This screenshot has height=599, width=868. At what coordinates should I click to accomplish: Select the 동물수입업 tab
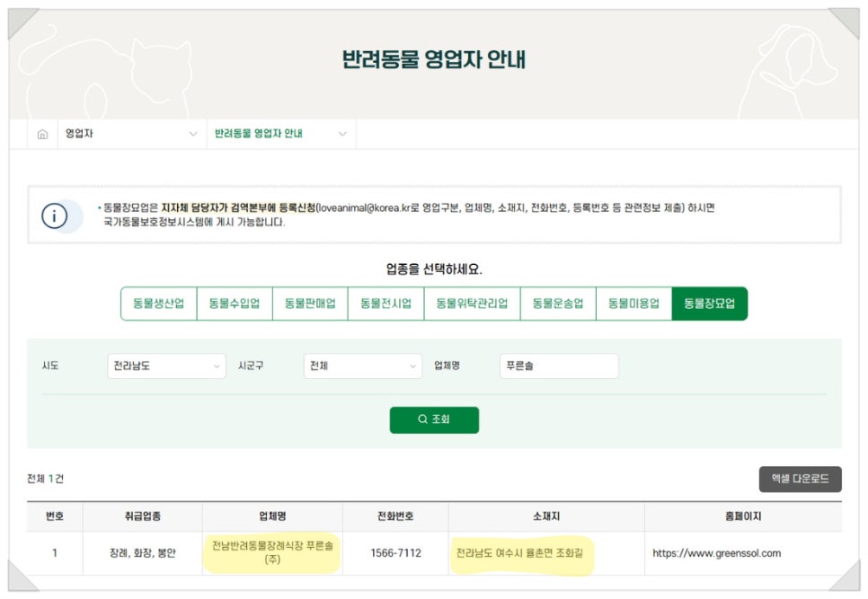tap(235, 304)
